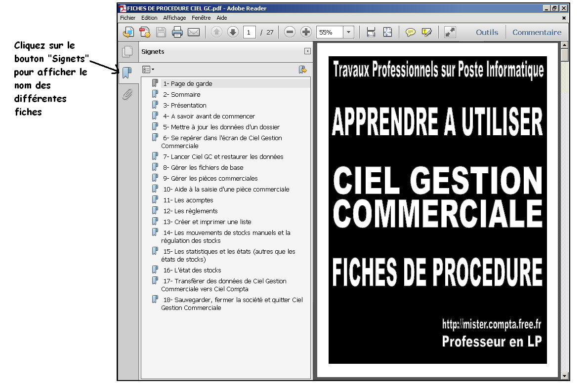Open the zoom percentage dropdown arrow
The height and width of the screenshot is (385, 588).
point(348,32)
